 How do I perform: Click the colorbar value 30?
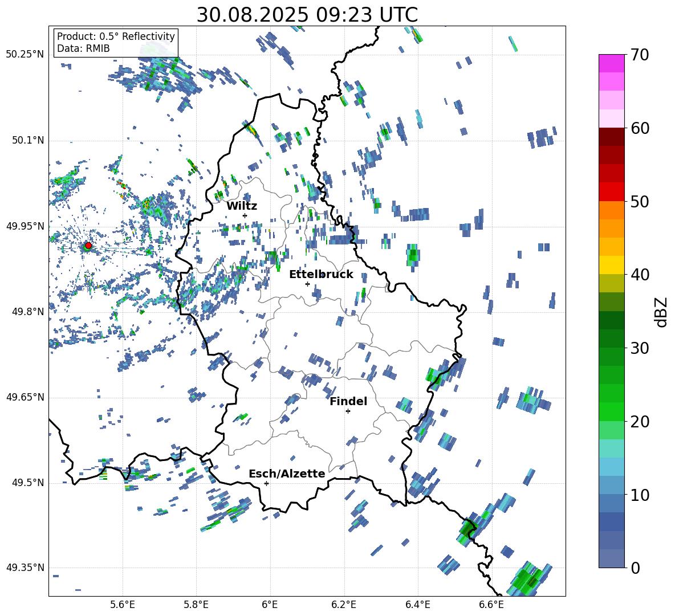click(x=640, y=348)
